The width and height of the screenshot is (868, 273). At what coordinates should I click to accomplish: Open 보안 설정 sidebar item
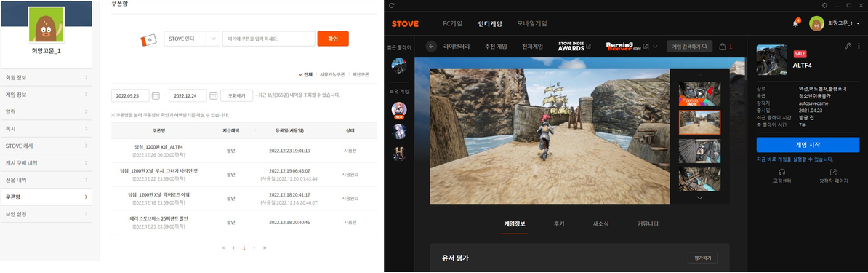47,213
